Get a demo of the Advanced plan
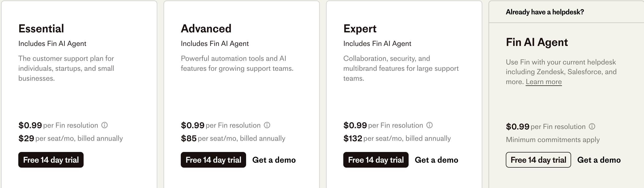Image resolution: width=644 pixels, height=188 pixels. (x=274, y=160)
